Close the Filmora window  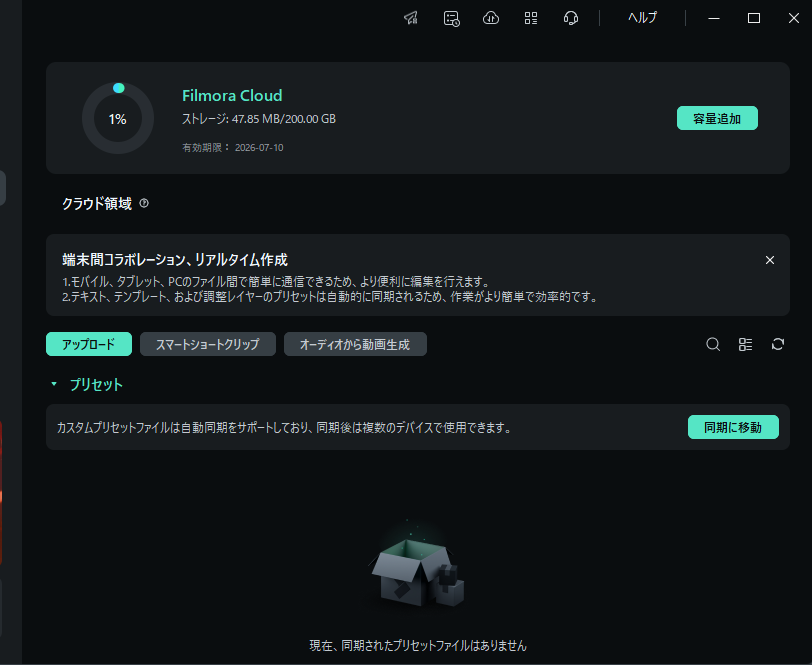tap(794, 18)
